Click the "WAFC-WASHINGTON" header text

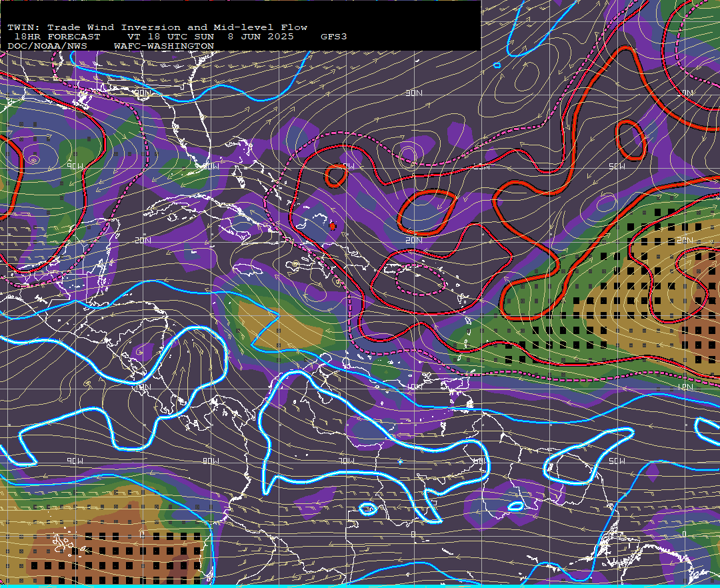pyautogui.click(x=164, y=47)
